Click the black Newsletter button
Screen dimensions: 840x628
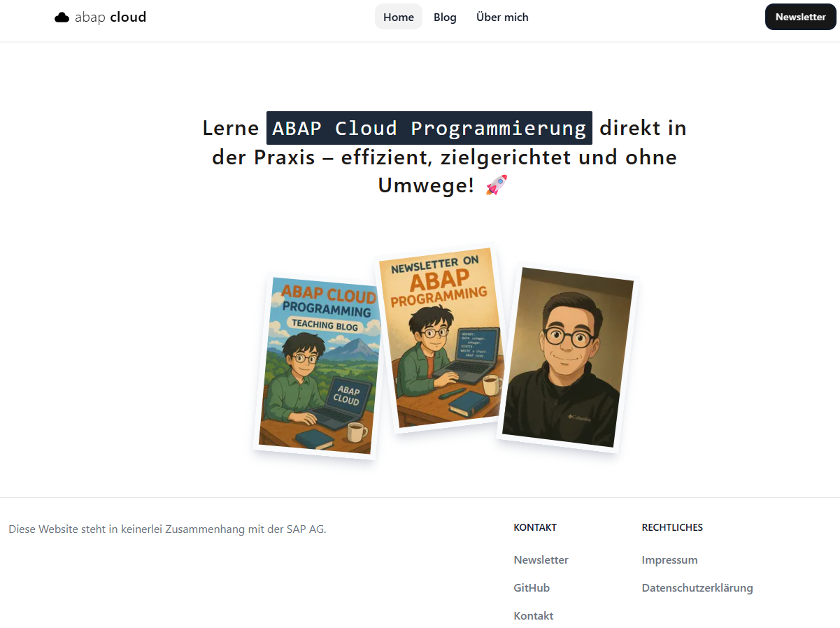point(800,17)
